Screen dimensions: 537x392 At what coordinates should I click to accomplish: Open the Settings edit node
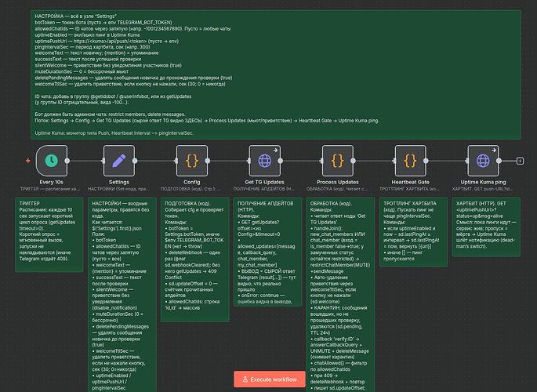pyautogui.click(x=119, y=161)
